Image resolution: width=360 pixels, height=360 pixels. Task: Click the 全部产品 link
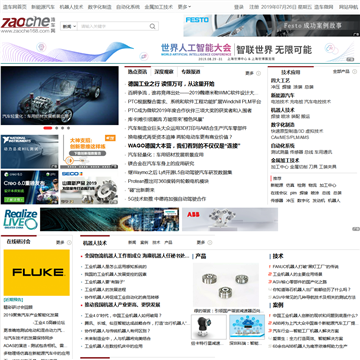[341, 72]
